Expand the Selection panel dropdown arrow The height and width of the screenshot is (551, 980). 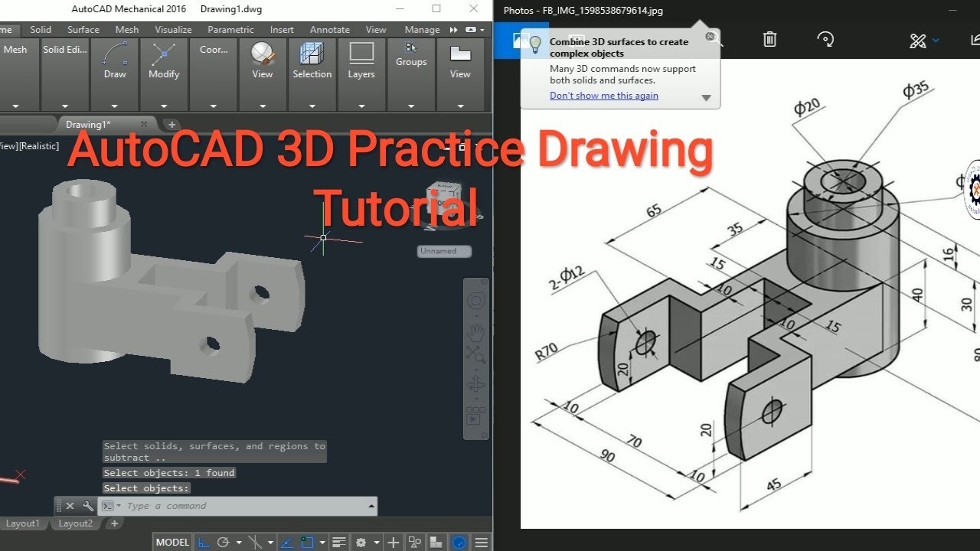pyautogui.click(x=312, y=106)
